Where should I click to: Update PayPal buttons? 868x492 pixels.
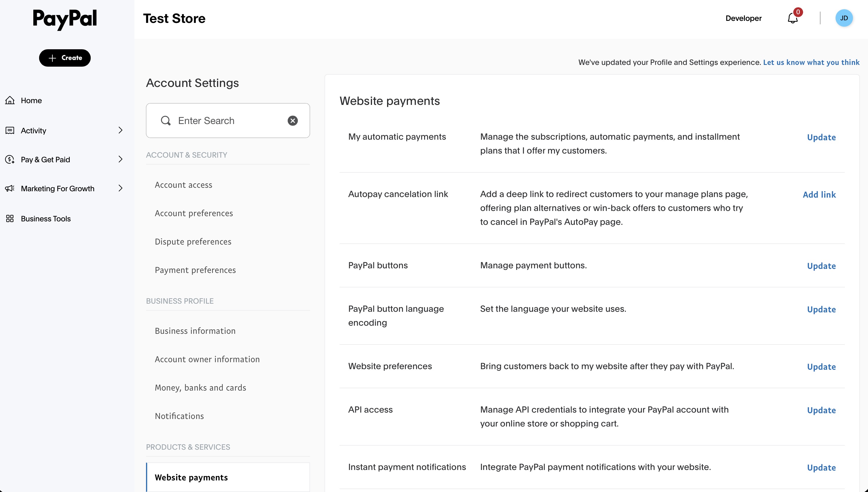pos(821,266)
